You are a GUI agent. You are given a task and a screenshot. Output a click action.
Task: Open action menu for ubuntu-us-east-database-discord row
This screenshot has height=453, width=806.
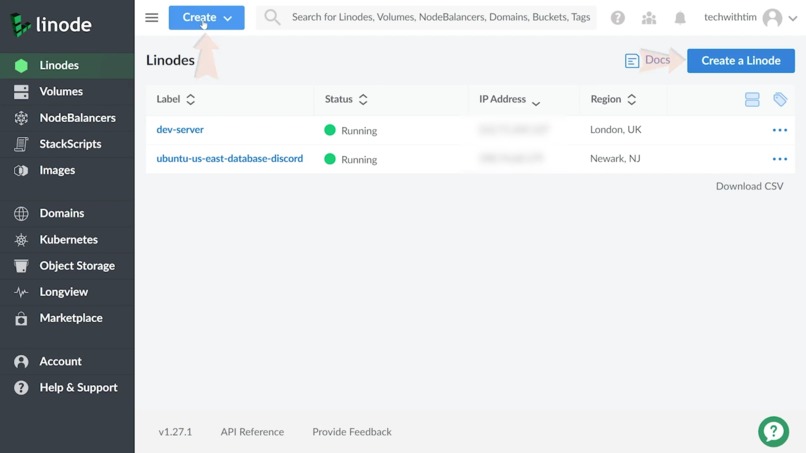[x=780, y=159]
